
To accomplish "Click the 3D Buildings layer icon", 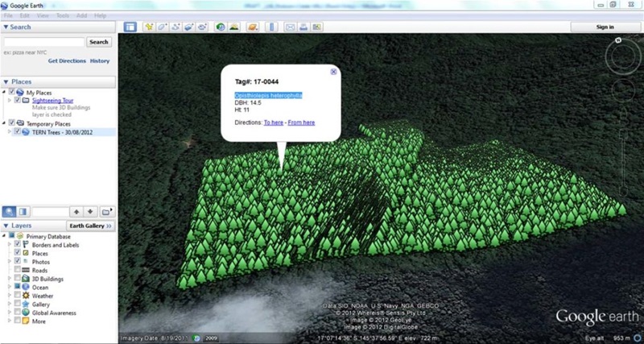I will pos(26,279).
